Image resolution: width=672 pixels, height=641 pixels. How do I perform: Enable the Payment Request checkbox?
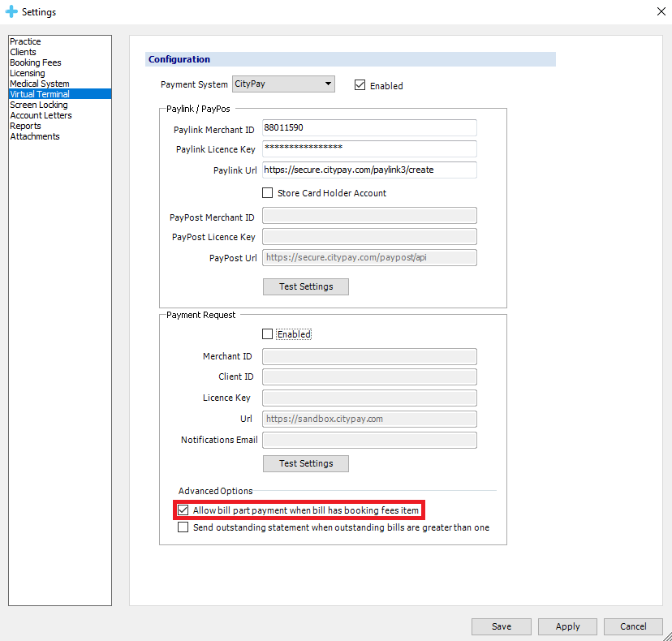coord(268,334)
